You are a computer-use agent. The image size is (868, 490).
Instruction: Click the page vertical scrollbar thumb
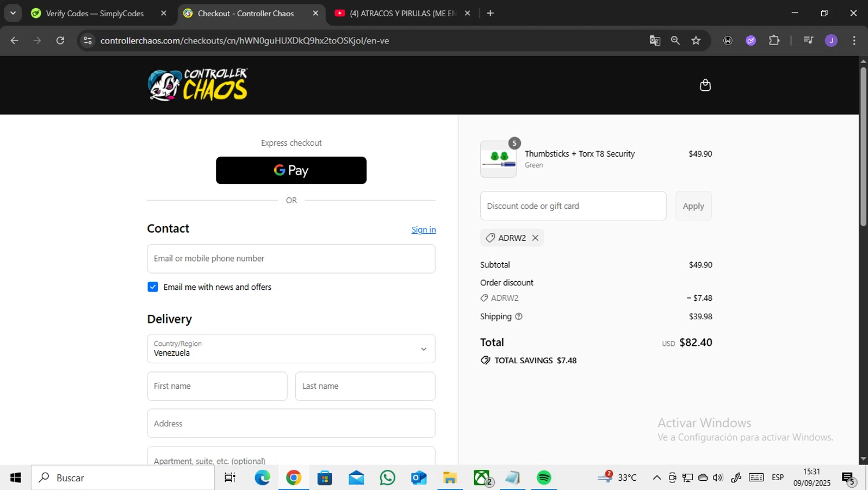(863, 146)
